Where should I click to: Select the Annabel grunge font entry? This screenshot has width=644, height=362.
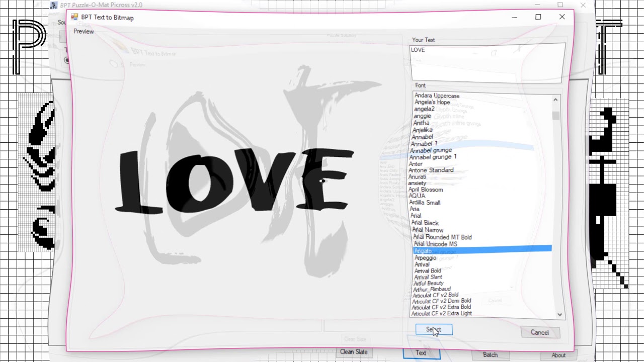[431, 150]
